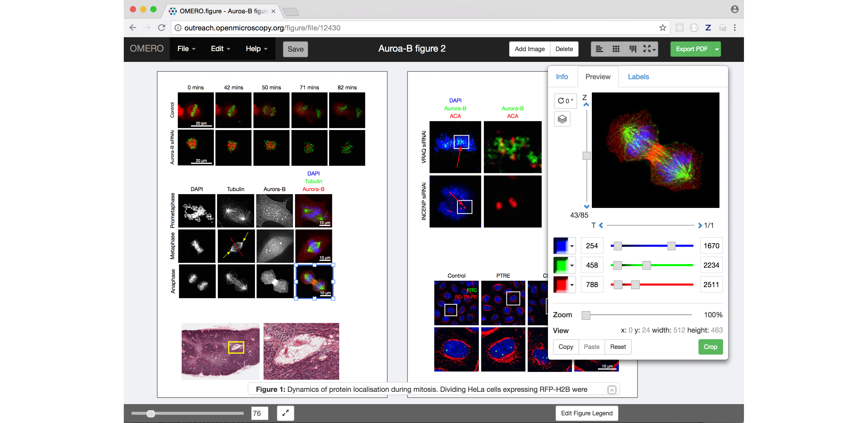
Task: Click the next timepoint arrow beside 1/1
Action: pos(700,225)
